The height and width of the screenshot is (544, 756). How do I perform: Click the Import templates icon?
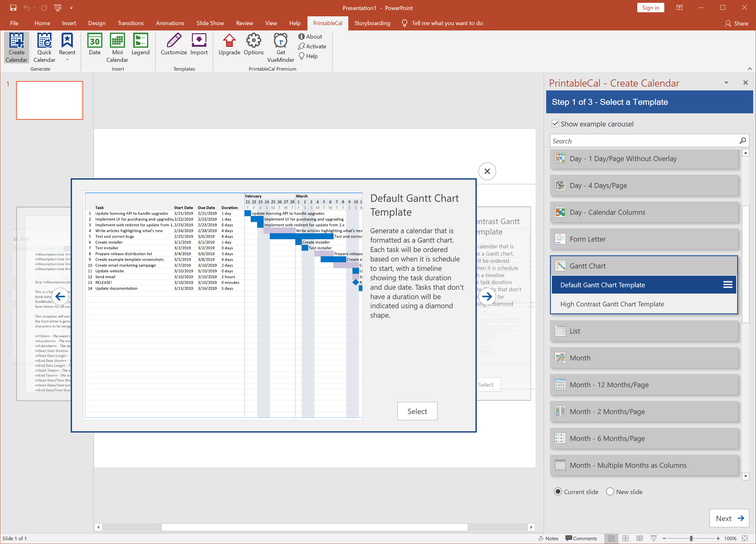click(x=199, y=44)
